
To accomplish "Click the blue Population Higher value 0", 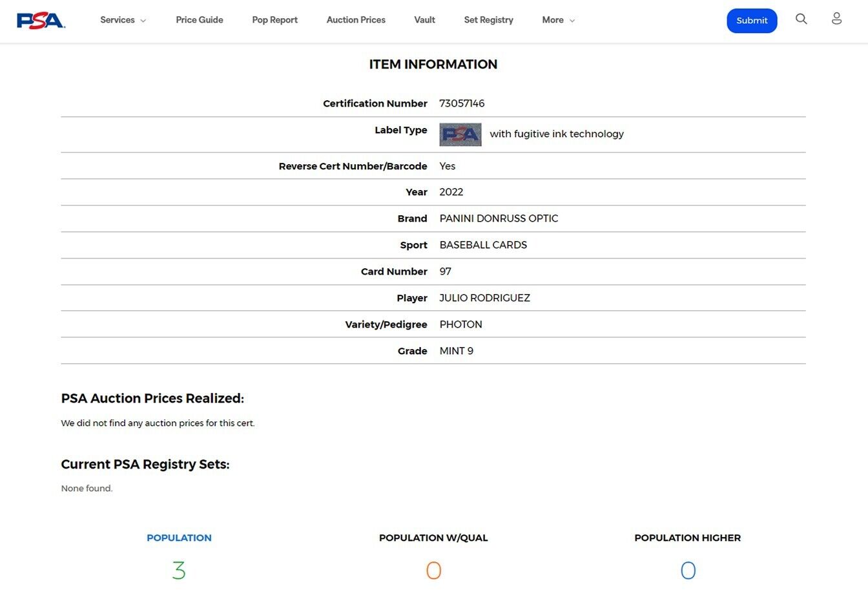I will tap(688, 571).
